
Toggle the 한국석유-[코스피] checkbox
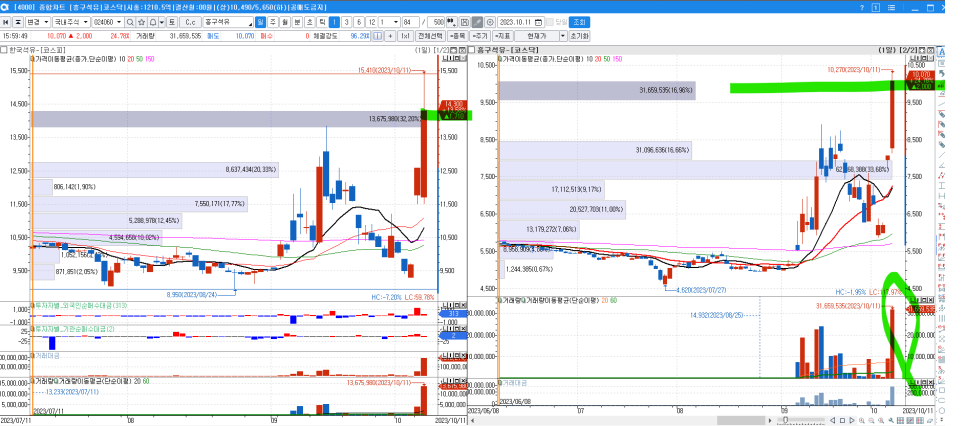(4, 49)
